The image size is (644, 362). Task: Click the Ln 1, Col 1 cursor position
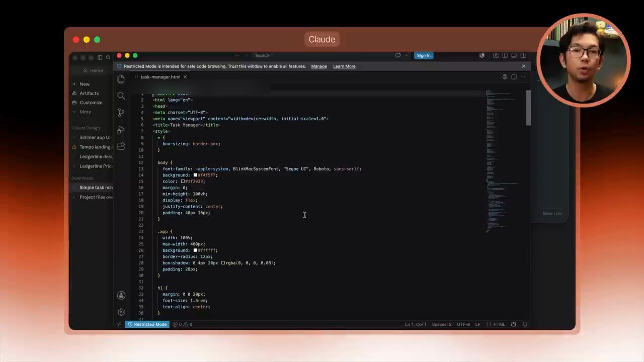416,324
